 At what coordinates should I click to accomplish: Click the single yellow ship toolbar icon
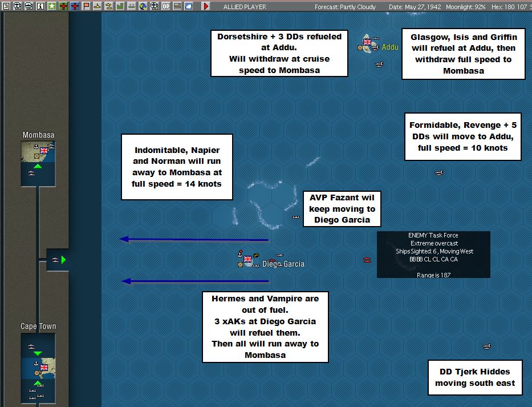click(98, 6)
